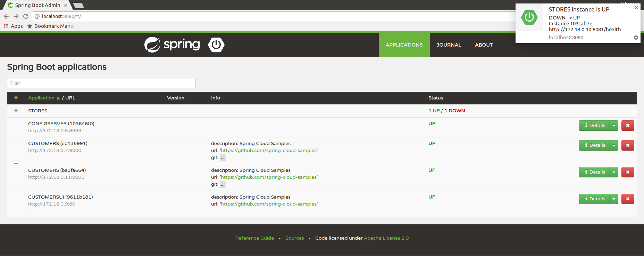Expand all groups via header plus icon

16,98
